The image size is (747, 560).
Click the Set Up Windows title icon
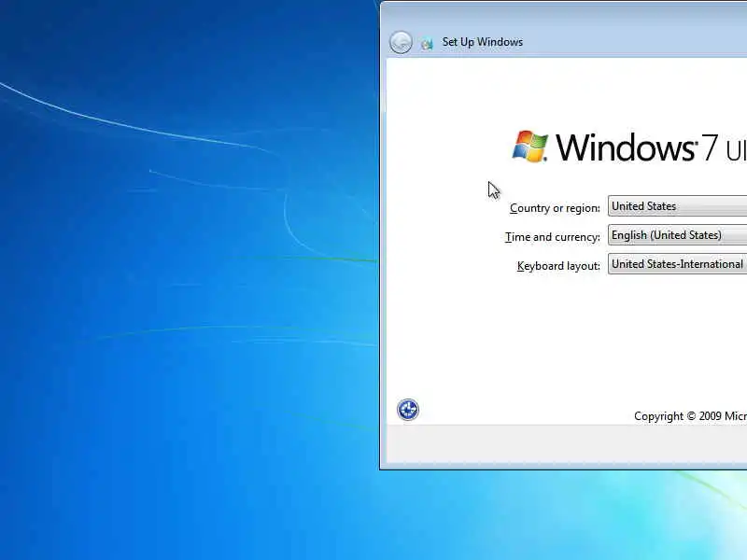tap(427, 43)
